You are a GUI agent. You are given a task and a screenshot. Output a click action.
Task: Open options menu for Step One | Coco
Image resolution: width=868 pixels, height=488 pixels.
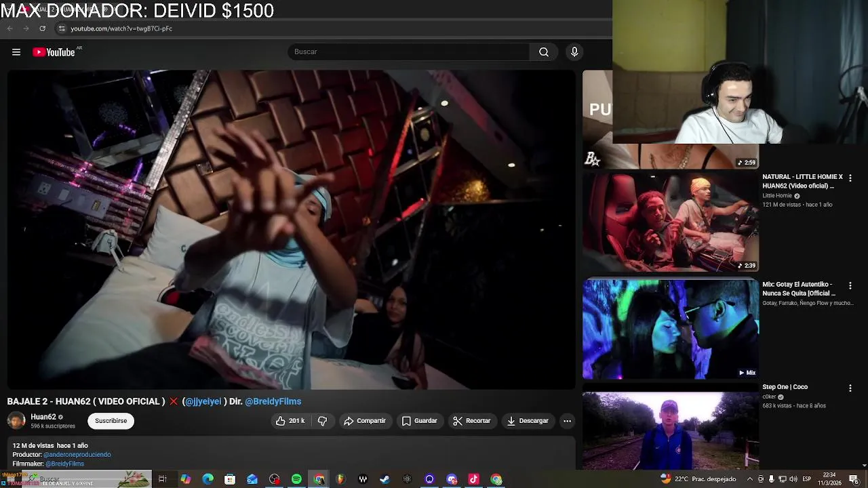coord(850,388)
